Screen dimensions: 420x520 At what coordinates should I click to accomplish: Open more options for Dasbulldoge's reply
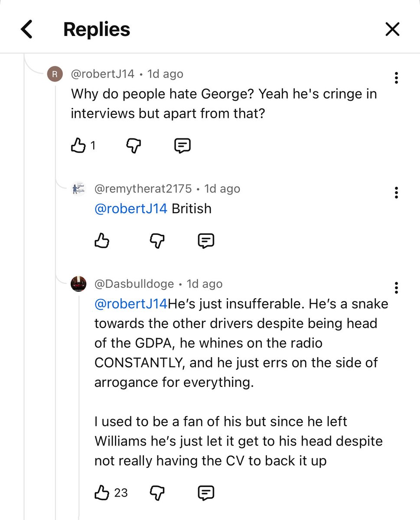(x=396, y=288)
